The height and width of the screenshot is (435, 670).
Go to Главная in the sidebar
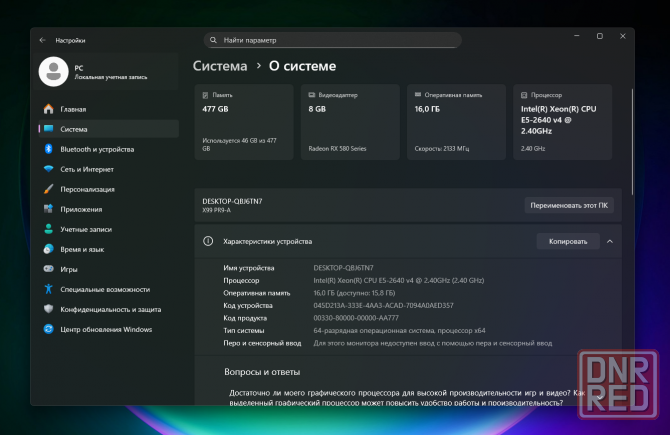coord(73,109)
